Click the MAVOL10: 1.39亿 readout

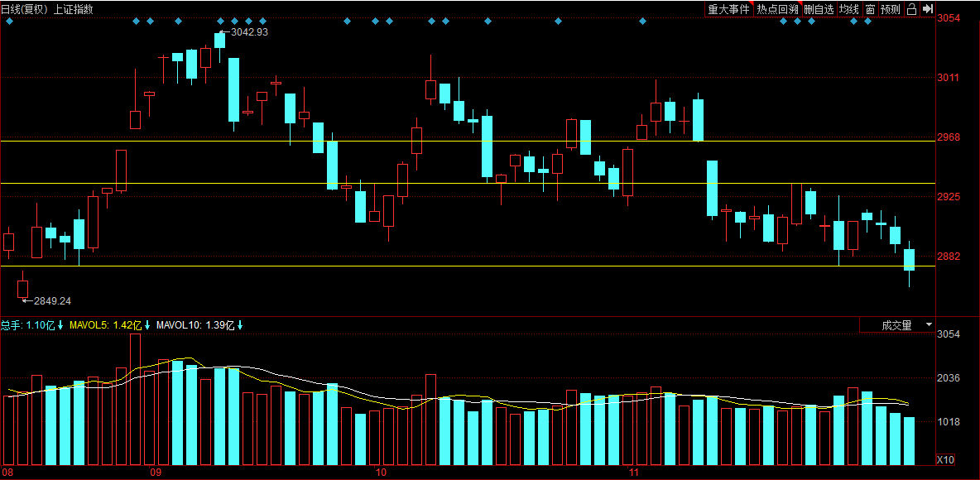tap(199, 325)
